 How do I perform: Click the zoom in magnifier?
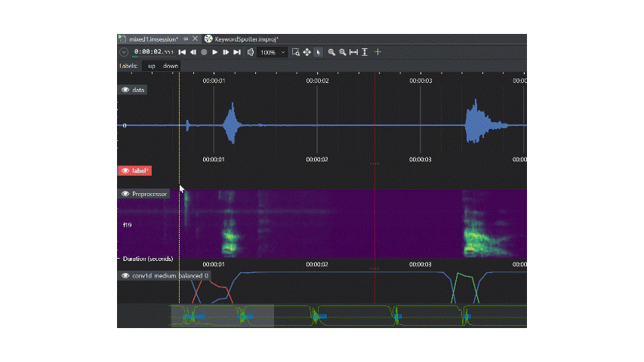click(331, 52)
